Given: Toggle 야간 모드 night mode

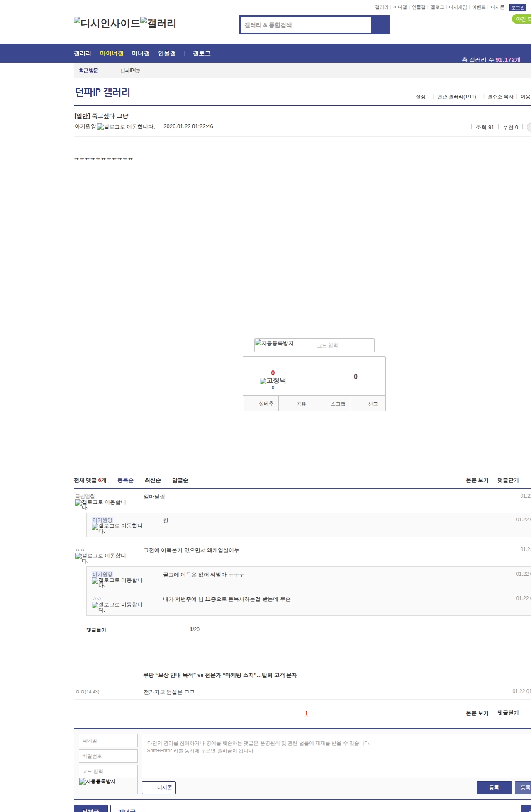Looking at the screenshot, I should (x=522, y=19).
